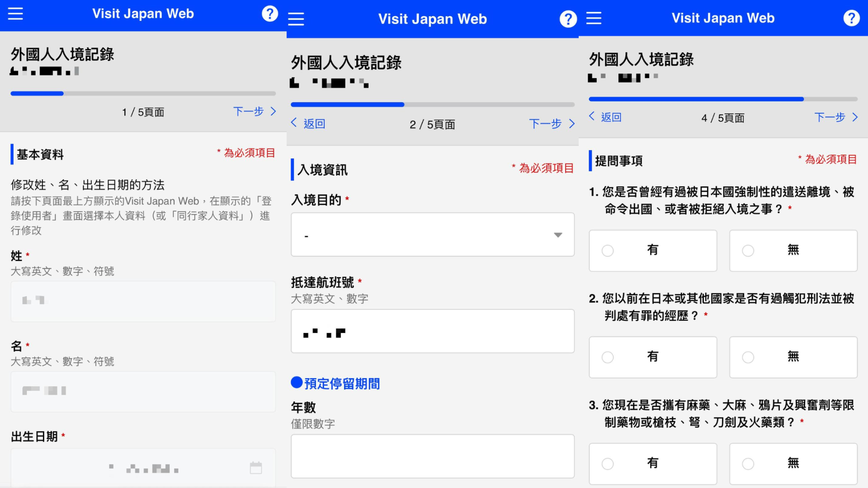Screen dimensions: 868x488
Task: Click 下一步 chevron on 2/5 page
Action: click(572, 124)
